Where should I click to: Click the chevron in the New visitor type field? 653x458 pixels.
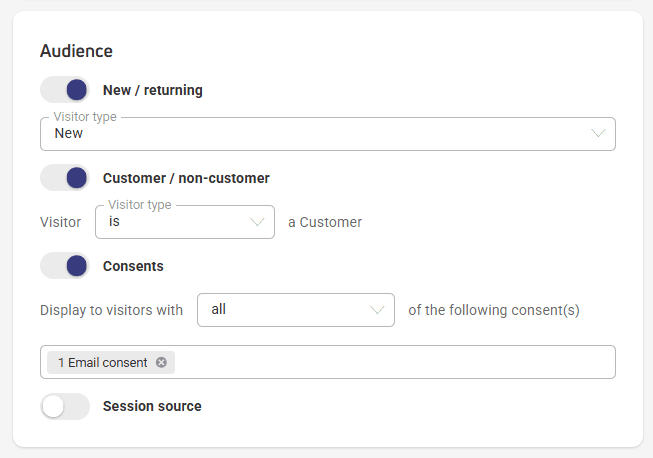tap(598, 133)
